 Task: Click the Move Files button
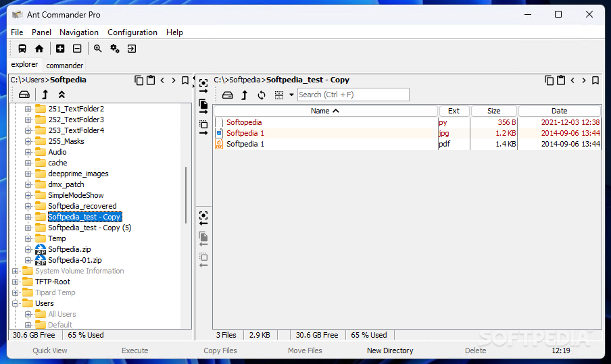click(x=305, y=350)
